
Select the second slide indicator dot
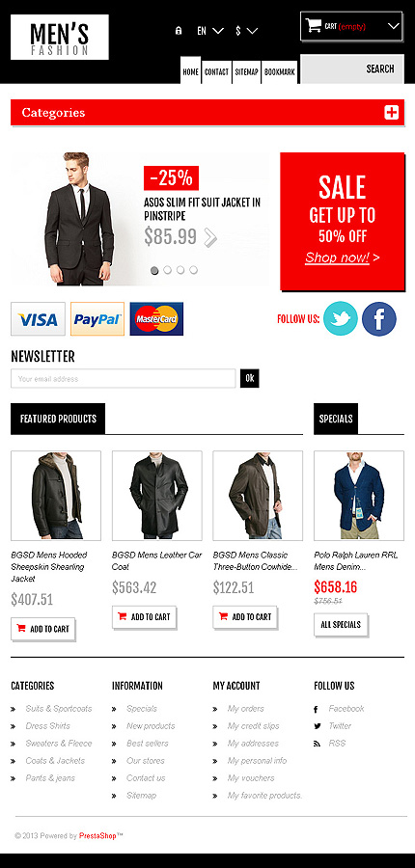click(167, 270)
